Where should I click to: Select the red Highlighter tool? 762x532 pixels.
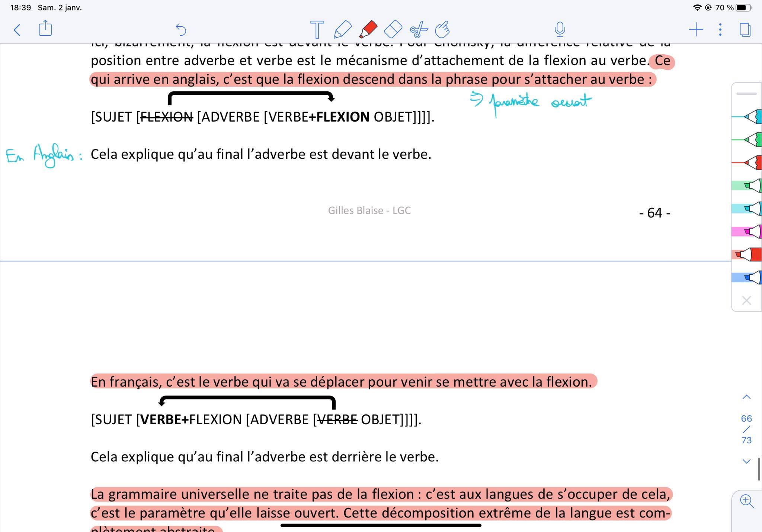(x=368, y=29)
